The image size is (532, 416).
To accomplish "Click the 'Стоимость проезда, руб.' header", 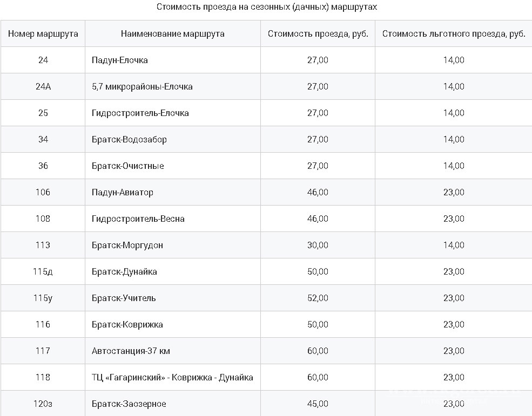I will tap(318, 33).
